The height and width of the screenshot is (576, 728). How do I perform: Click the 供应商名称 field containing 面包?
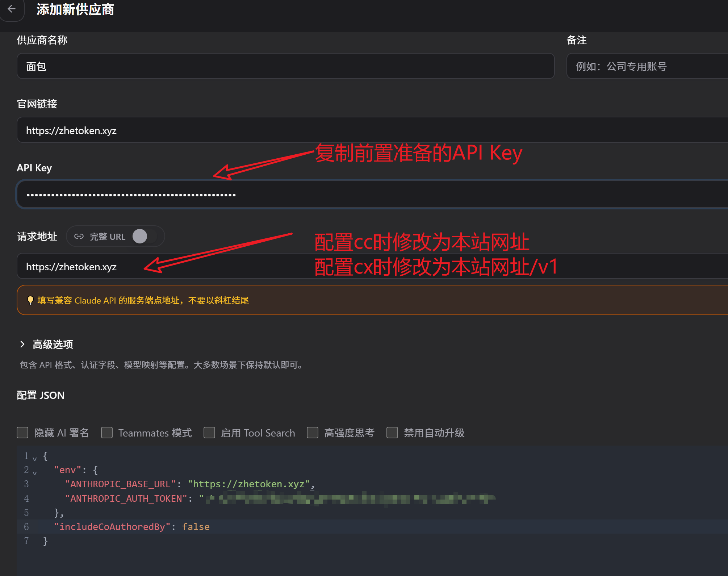coord(285,66)
